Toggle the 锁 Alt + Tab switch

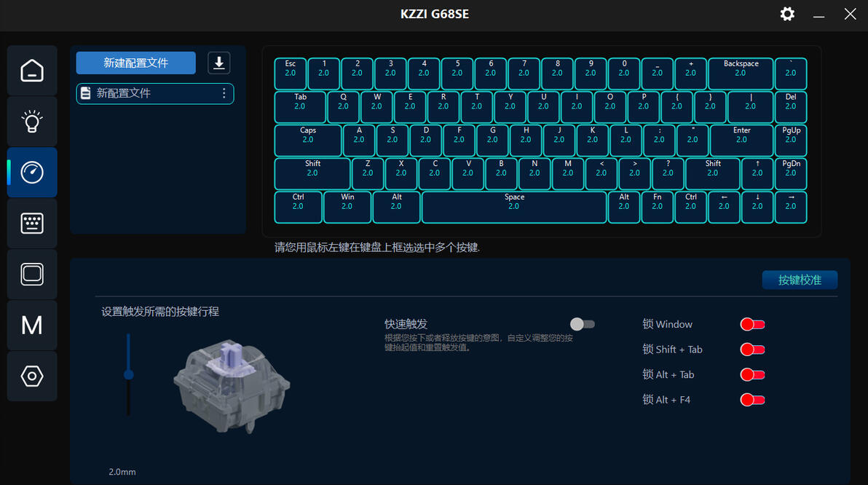pos(752,375)
